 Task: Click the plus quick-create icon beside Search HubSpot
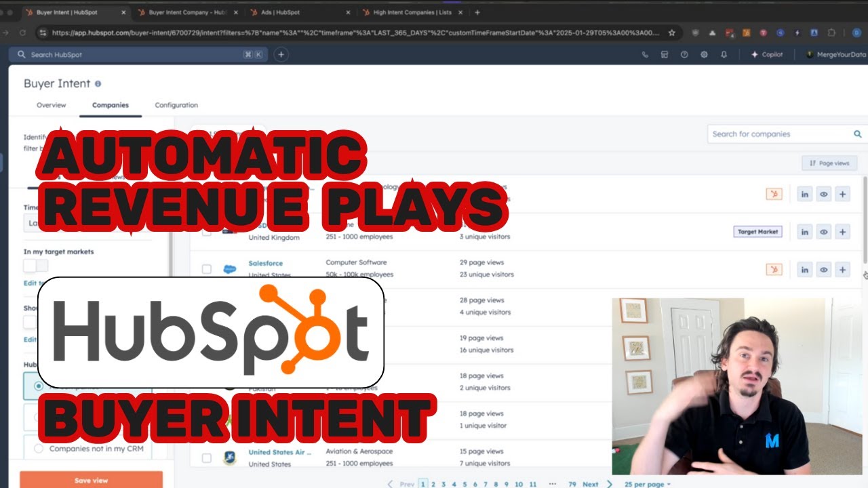pyautogui.click(x=281, y=55)
